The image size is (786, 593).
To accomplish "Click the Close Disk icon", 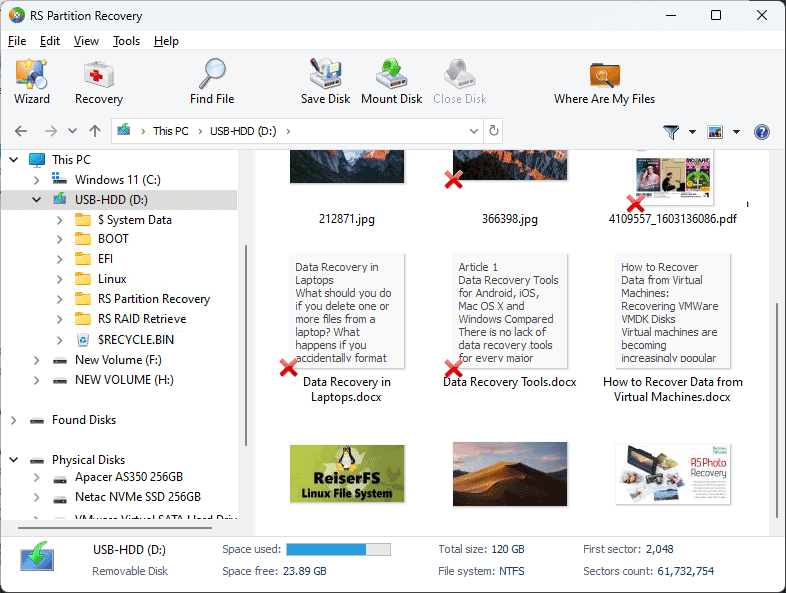I will click(460, 81).
